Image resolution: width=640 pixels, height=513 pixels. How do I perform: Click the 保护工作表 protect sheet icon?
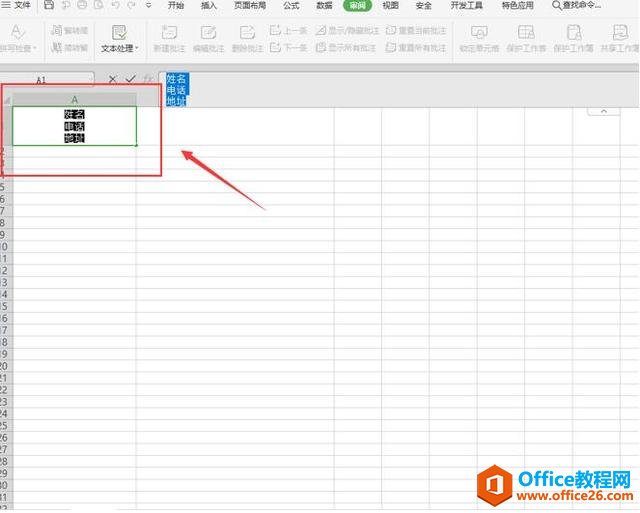(x=526, y=32)
